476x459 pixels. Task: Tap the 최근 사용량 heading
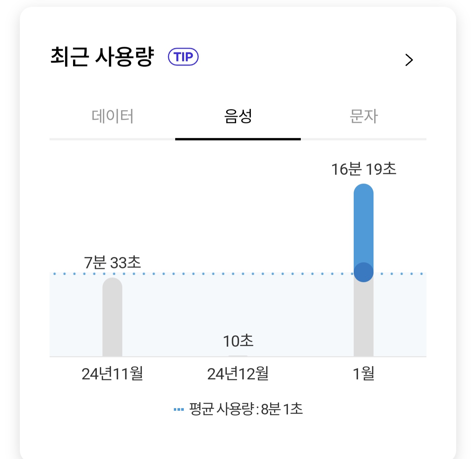click(102, 57)
